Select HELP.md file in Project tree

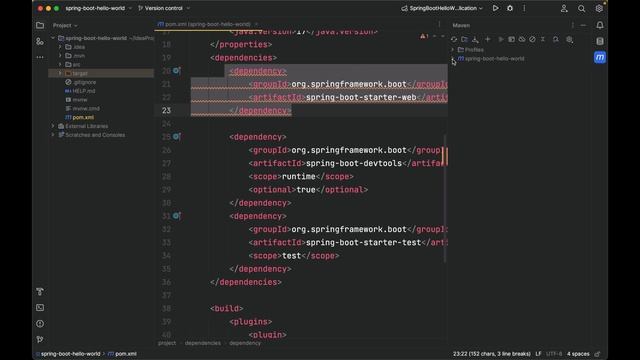point(84,91)
